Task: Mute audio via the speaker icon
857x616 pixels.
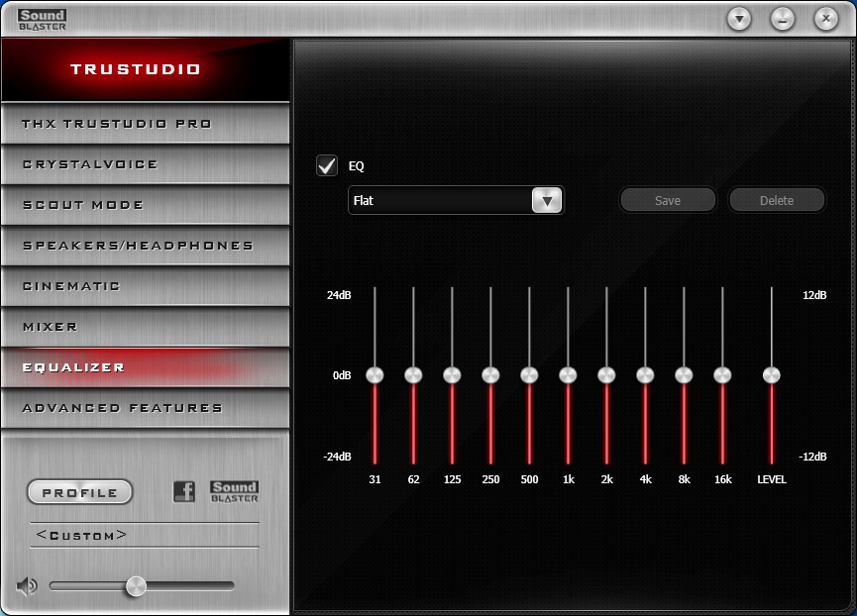Action: pyautogui.click(x=26, y=586)
